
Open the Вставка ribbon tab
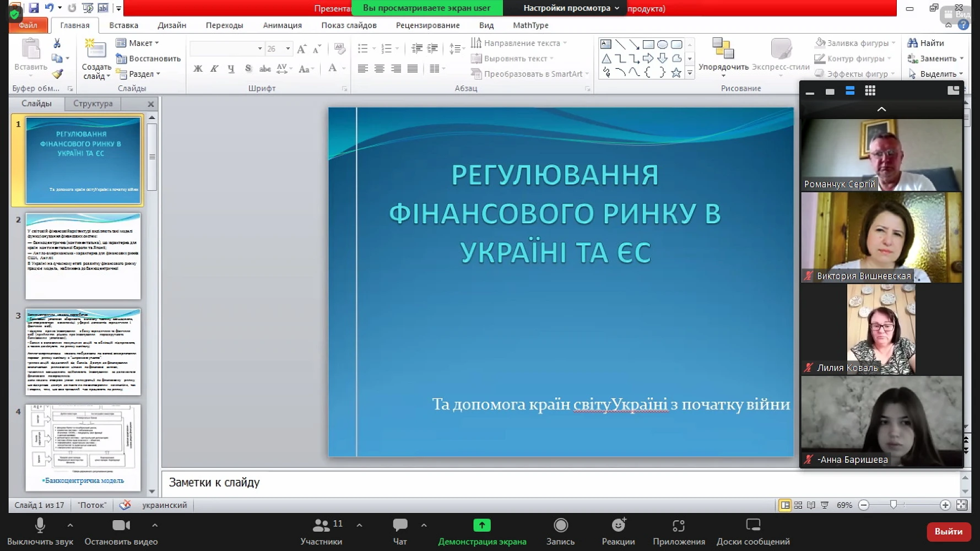123,25
